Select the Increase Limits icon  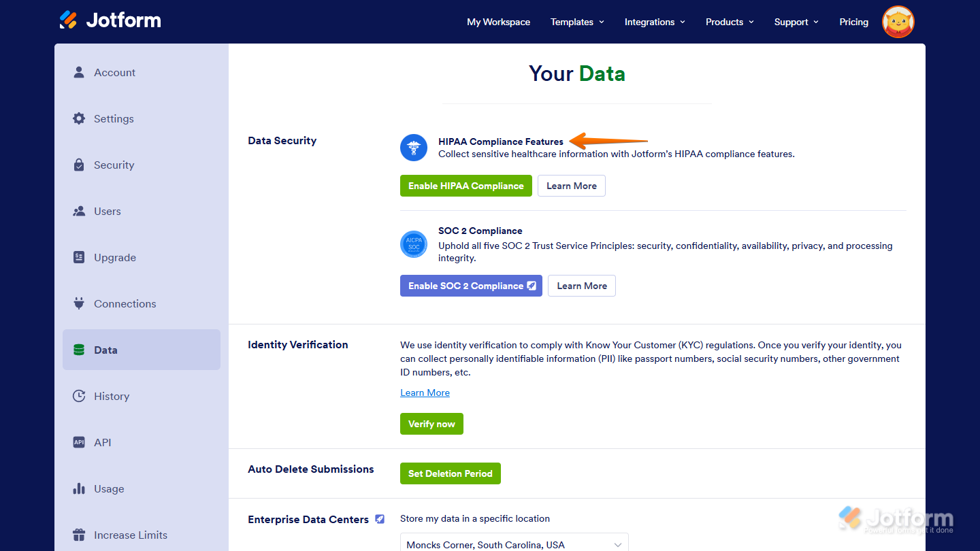[x=79, y=535]
